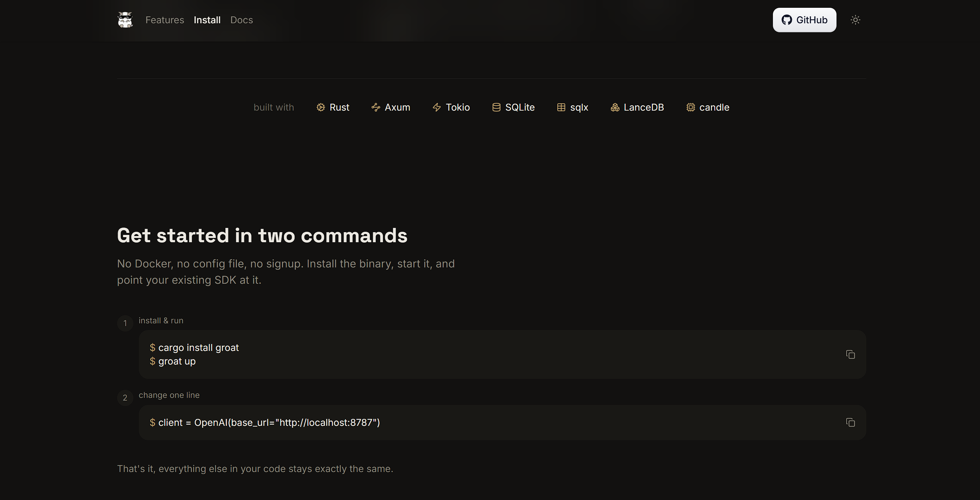980x500 pixels.
Task: Click the SQLite database icon
Action: (496, 107)
